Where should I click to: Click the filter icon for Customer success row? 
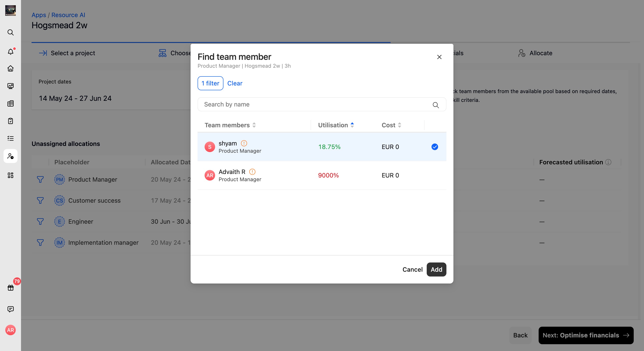coord(40,200)
